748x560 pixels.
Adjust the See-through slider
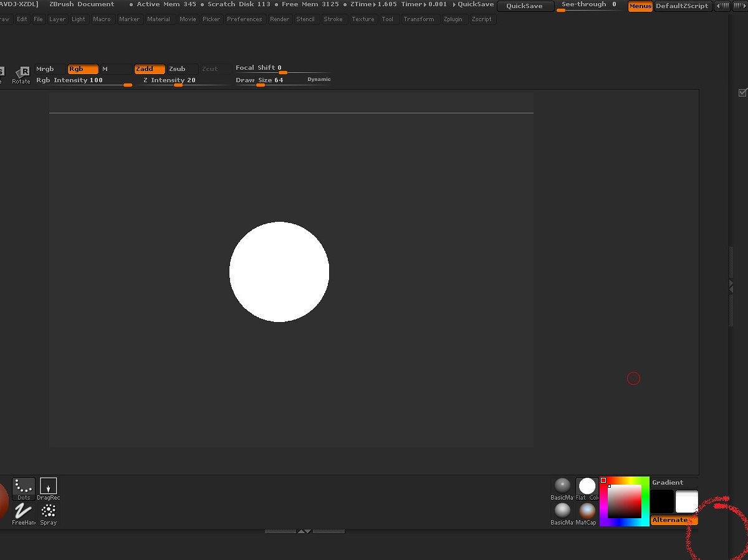[x=589, y=6]
